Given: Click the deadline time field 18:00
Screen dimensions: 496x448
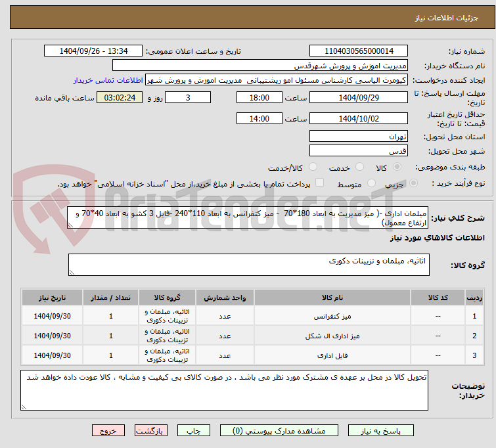Looking at the screenshot, I should click(259, 97).
